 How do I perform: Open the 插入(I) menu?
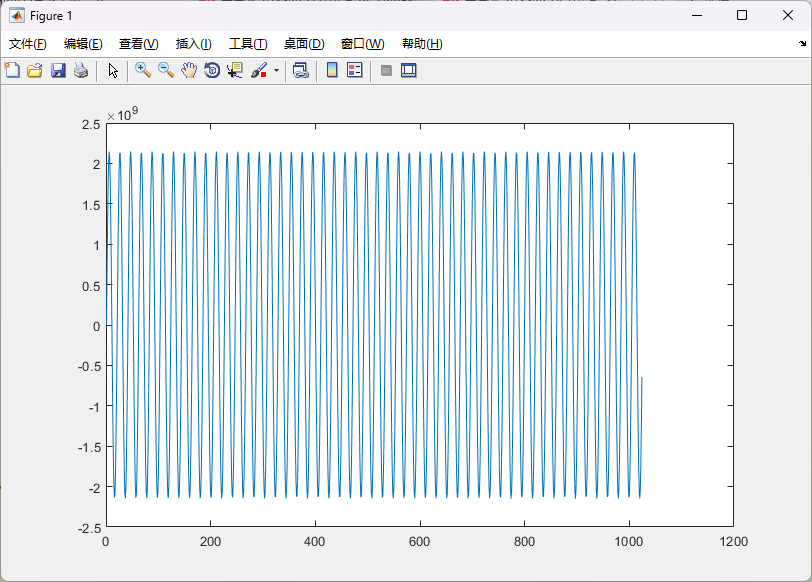193,44
